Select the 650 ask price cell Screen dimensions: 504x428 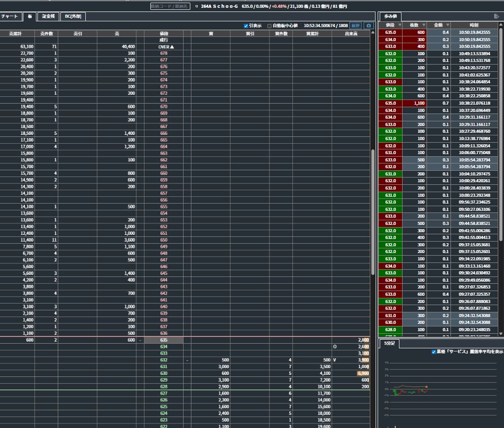tap(164, 240)
